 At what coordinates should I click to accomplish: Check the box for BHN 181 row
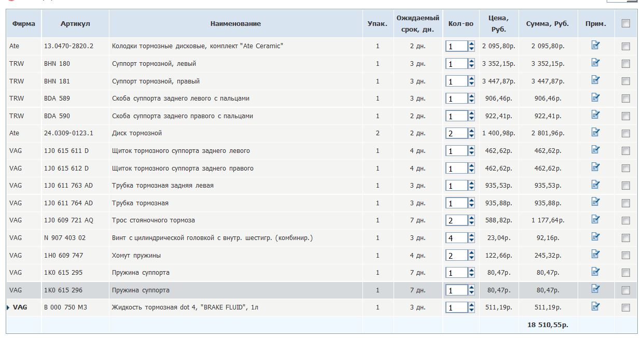tap(626, 81)
